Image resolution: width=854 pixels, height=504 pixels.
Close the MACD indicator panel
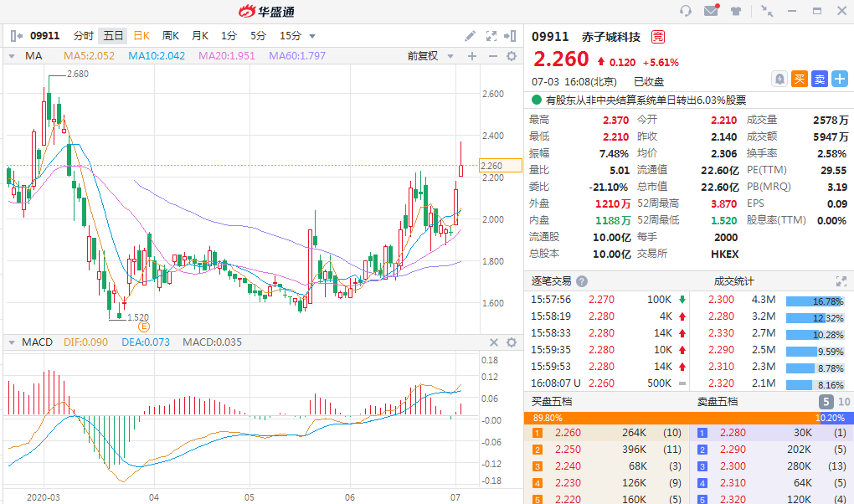(x=492, y=342)
